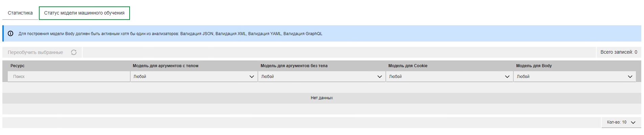Click the Модель для аргументов без тела header

tap(294, 66)
